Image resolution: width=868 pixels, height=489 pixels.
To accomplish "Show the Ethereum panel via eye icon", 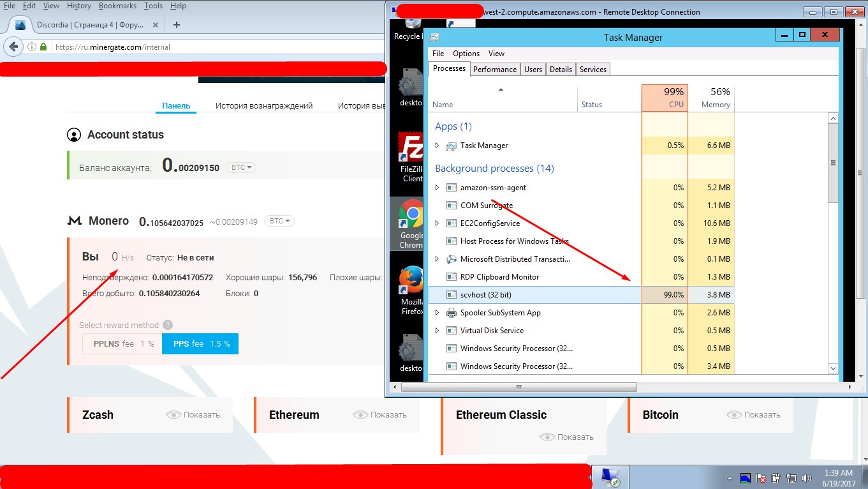I will pyautogui.click(x=360, y=415).
